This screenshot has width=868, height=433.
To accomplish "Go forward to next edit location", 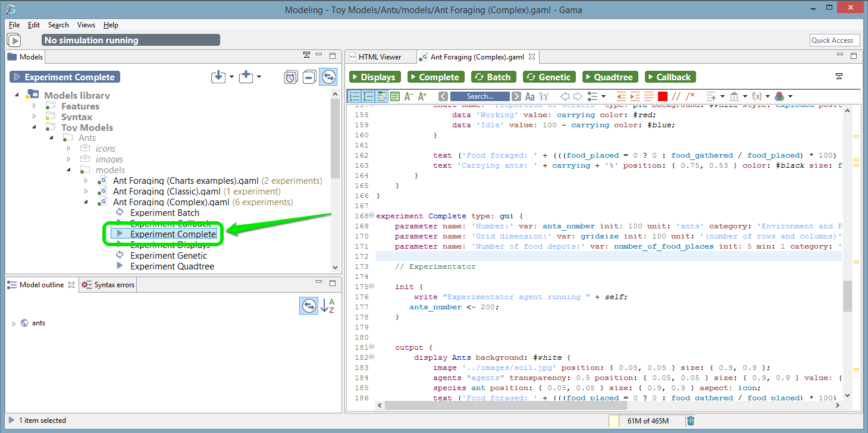I will click(x=578, y=96).
